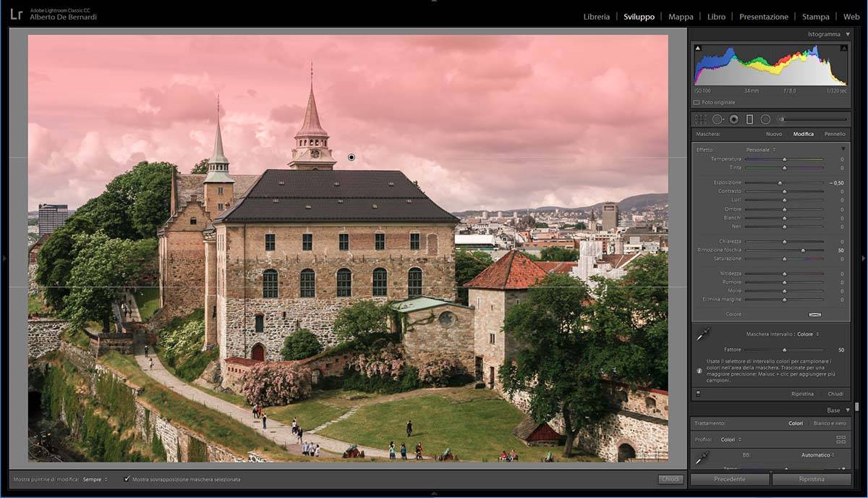This screenshot has height=498, width=868.
Task: Collapse the Istogramma panel
Action: [848, 34]
